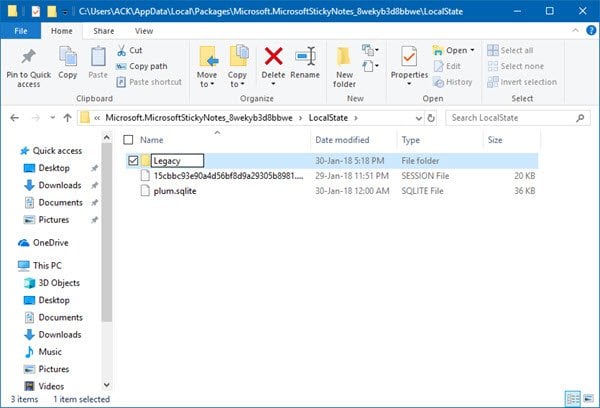Screen dimensions: 600x408
Task: Go up one folder level arrow
Action: pyautogui.click(x=67, y=118)
